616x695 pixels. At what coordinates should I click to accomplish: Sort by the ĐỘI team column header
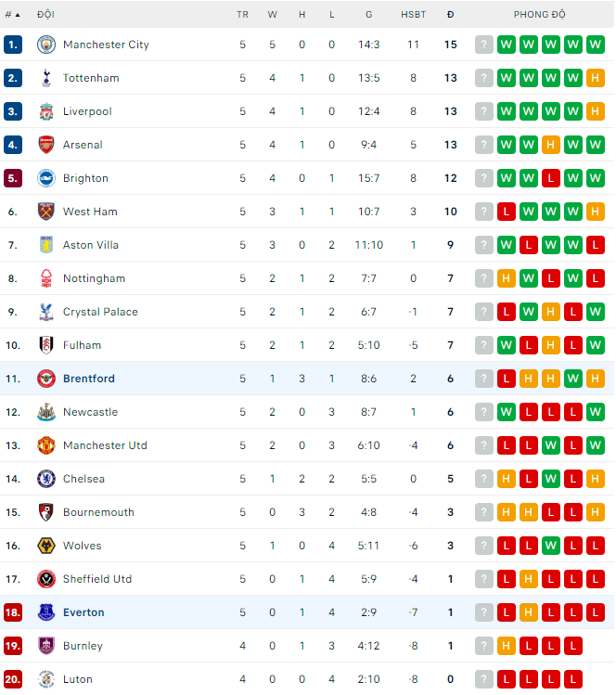click(45, 15)
